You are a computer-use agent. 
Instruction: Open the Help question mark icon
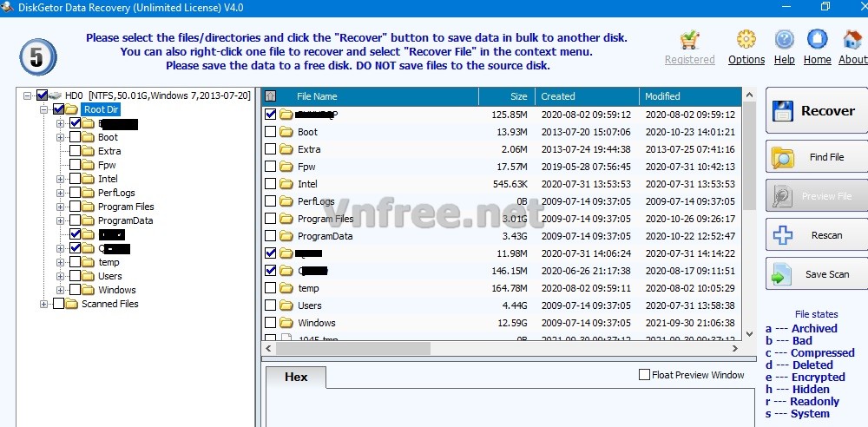click(x=784, y=39)
